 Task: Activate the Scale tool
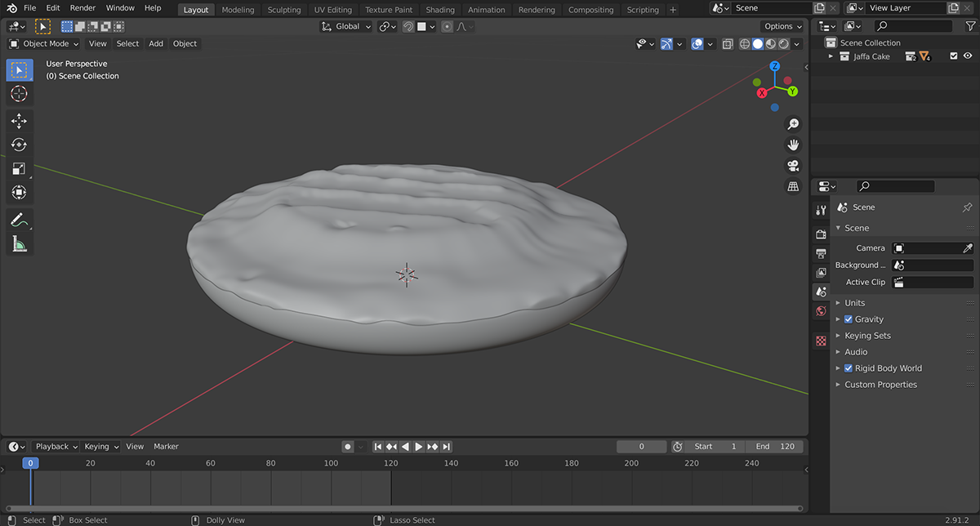click(x=19, y=168)
